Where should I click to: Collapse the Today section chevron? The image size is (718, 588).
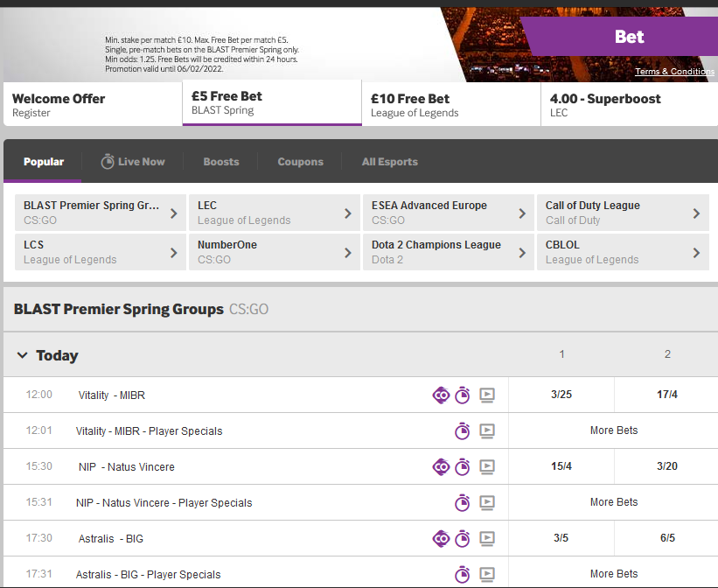[x=22, y=355]
